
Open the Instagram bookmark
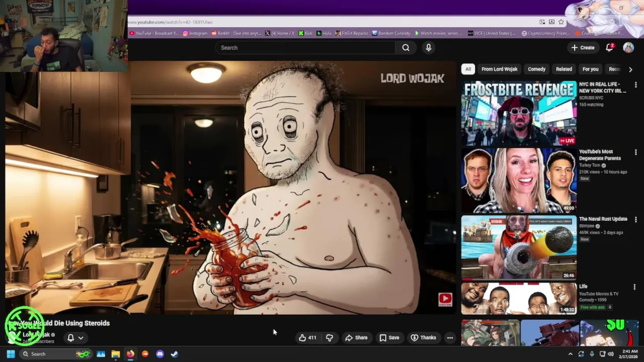(x=195, y=33)
